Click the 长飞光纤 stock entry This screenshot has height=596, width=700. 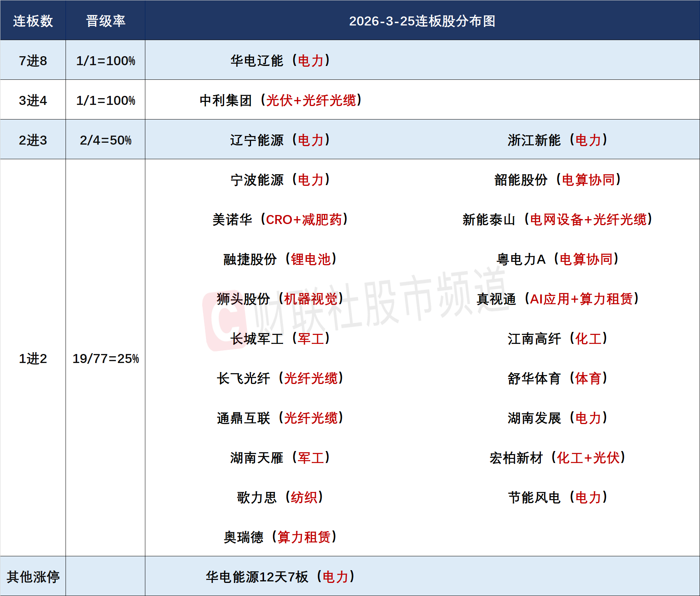[280, 378]
